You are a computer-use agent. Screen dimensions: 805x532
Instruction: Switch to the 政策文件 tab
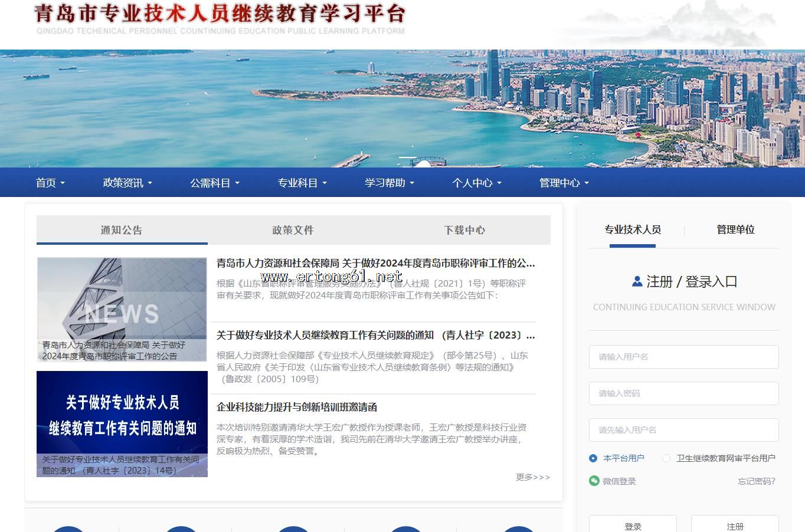tap(293, 230)
